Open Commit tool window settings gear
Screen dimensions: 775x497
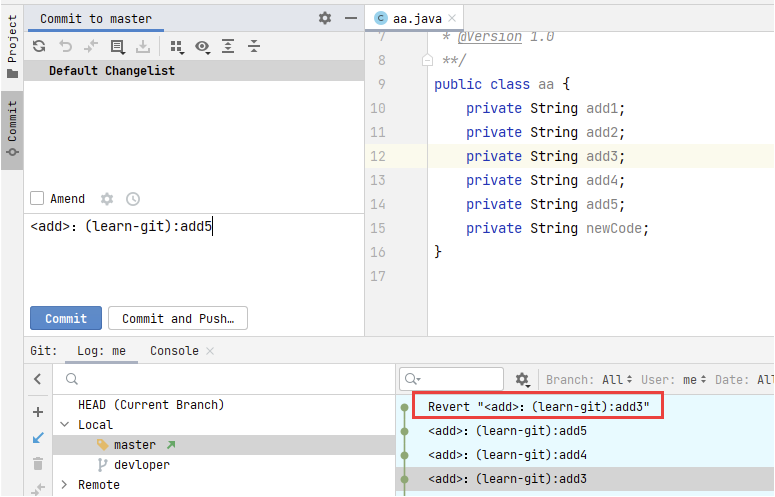tap(325, 18)
